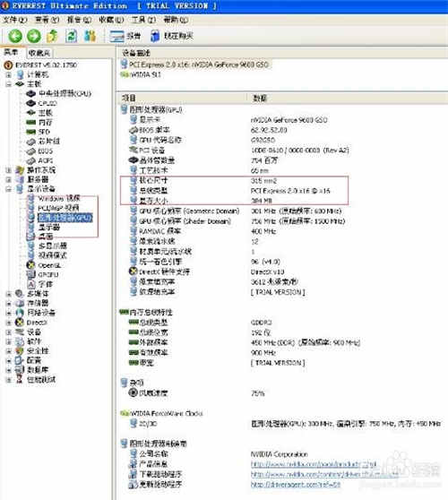The image size is (448, 500).
Task: Select nVIDIA SLI device entry
Action: tap(145, 75)
